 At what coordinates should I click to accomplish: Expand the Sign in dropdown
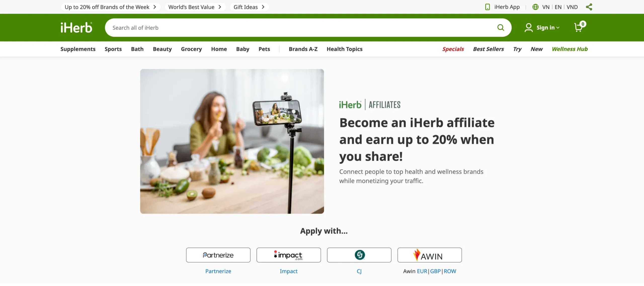coord(542,27)
